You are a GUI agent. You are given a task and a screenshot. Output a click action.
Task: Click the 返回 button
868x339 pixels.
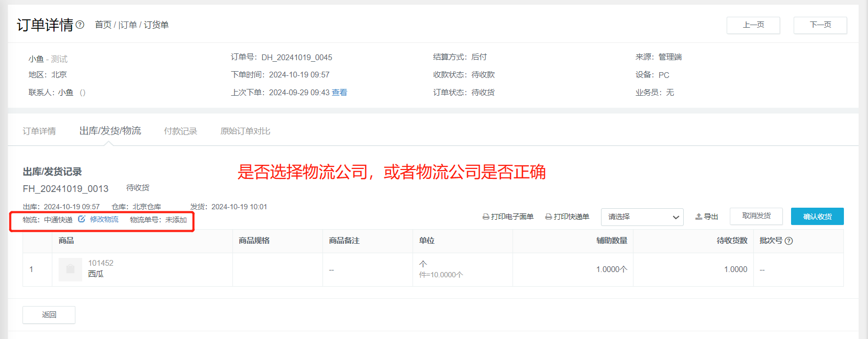(49, 314)
